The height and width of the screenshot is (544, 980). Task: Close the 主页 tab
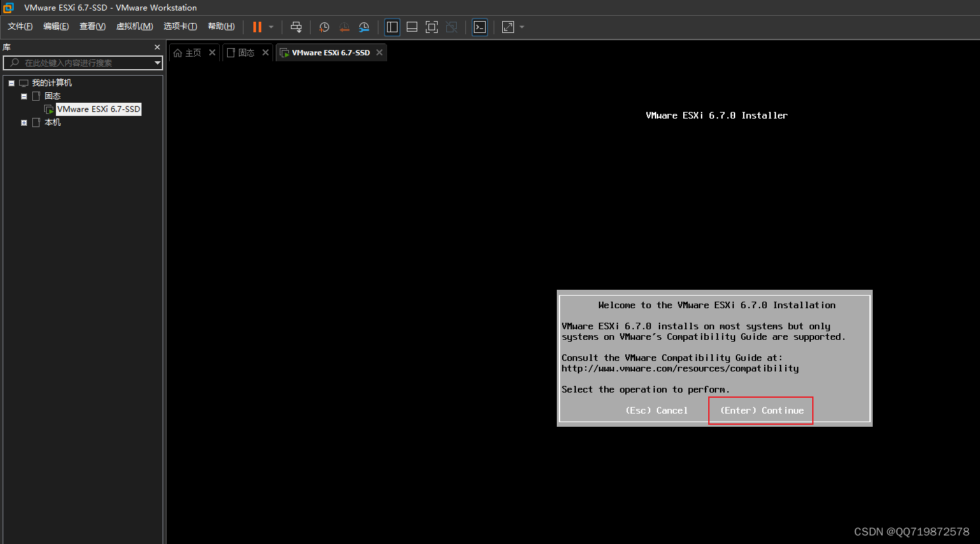pyautogui.click(x=212, y=53)
